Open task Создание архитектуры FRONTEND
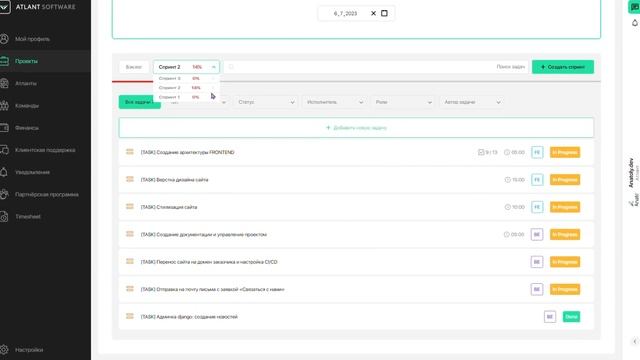 pos(188,152)
